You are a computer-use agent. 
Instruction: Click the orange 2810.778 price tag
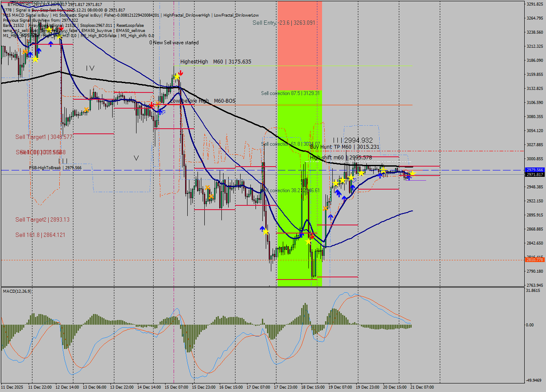click(x=534, y=259)
